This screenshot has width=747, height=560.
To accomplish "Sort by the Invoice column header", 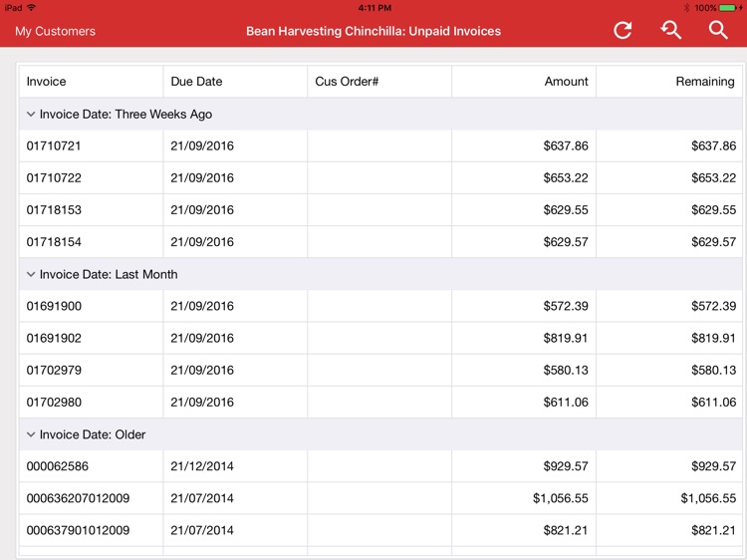I will pos(91,82).
